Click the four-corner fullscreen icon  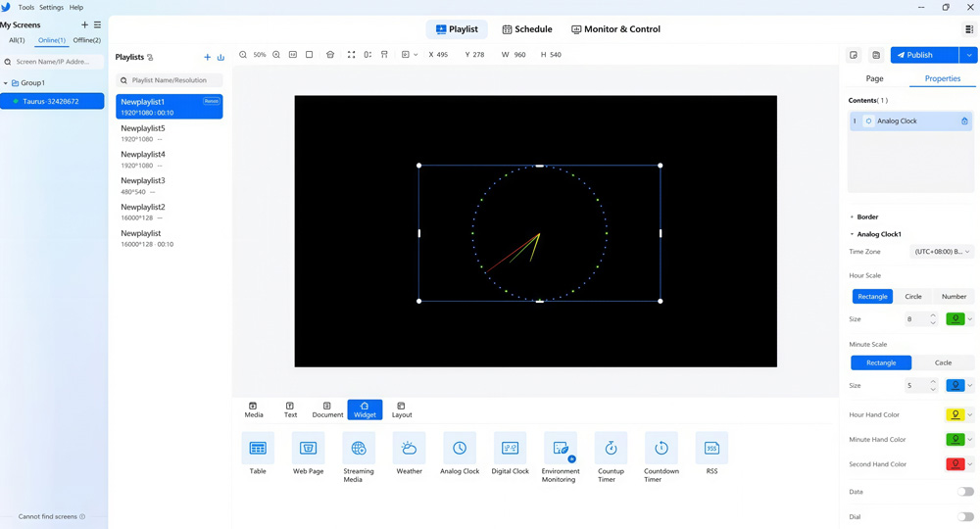[x=351, y=54]
